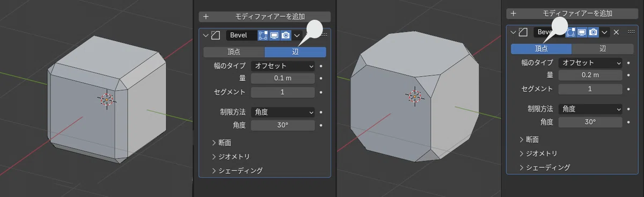Toggle edit mode display in left Bevel panel

(263, 35)
